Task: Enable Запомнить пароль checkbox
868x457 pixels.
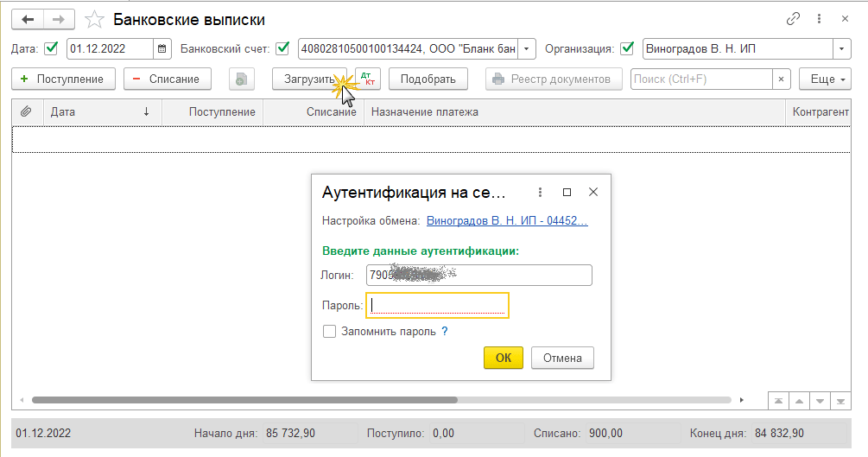Action: pyautogui.click(x=329, y=331)
